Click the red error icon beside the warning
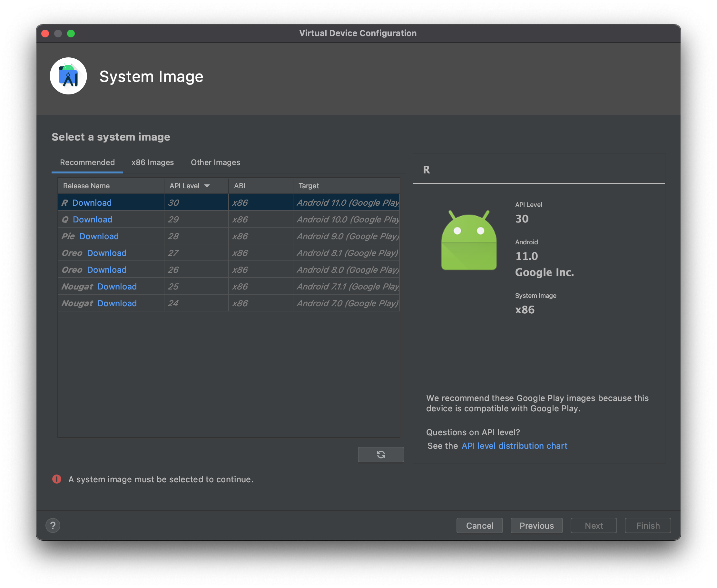Image resolution: width=717 pixels, height=588 pixels. pyautogui.click(x=56, y=479)
